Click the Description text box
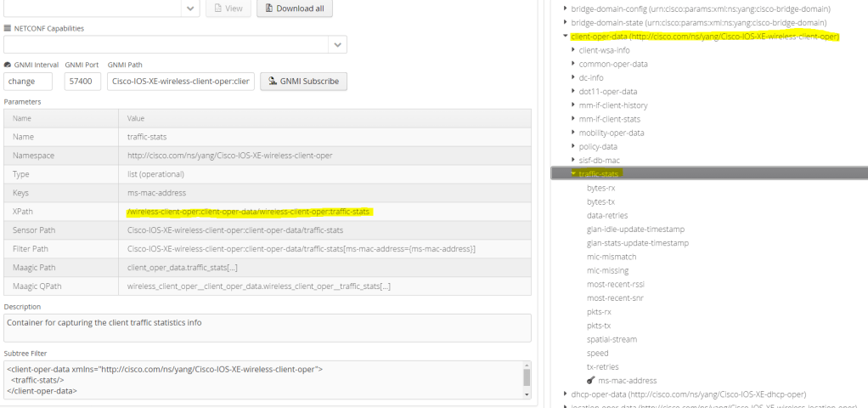This screenshot has height=408, width=868. click(267, 328)
